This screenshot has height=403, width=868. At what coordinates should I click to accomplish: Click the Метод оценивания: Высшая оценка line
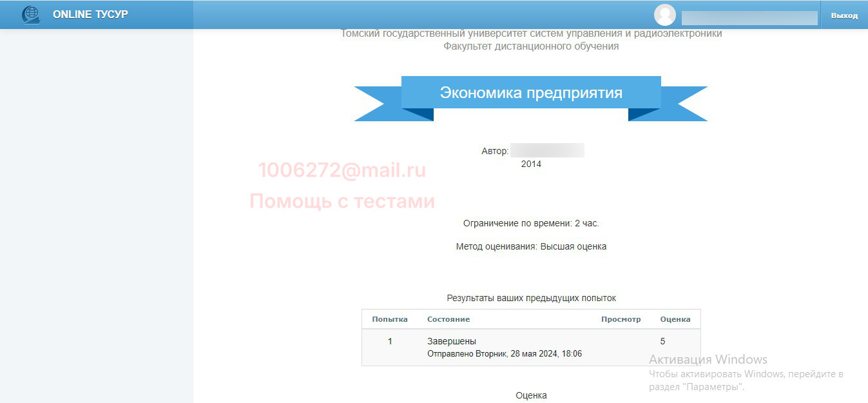click(x=531, y=246)
